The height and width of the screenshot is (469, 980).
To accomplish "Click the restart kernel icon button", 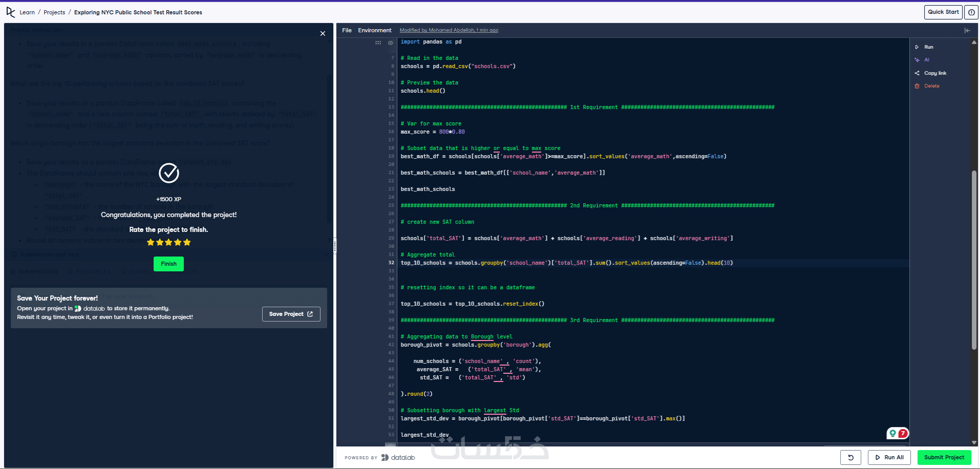I will pos(850,457).
